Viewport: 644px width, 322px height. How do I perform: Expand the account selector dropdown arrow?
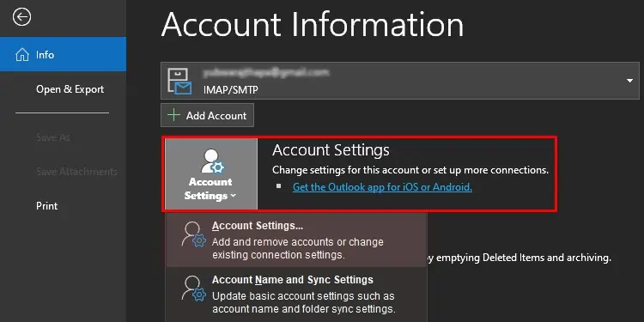[x=629, y=81]
